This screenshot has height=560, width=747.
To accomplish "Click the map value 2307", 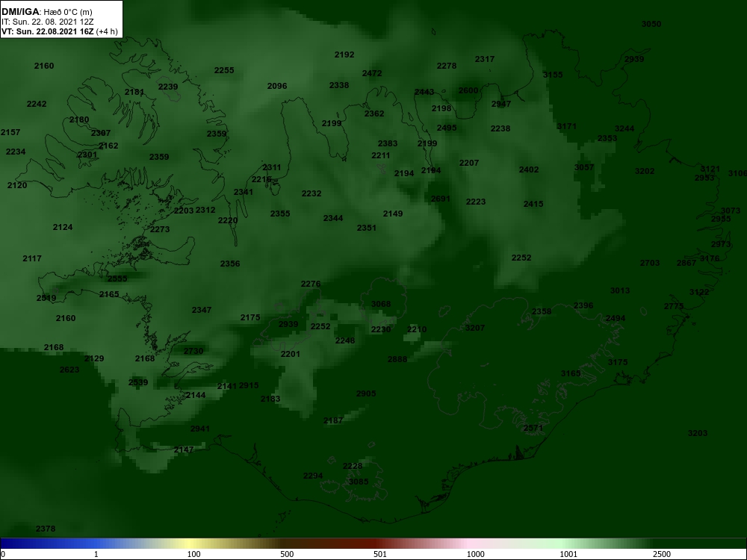I will click(x=101, y=134).
